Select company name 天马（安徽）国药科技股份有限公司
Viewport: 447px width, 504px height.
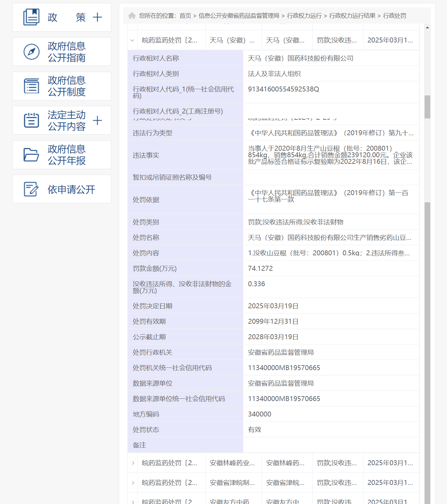[x=301, y=58]
